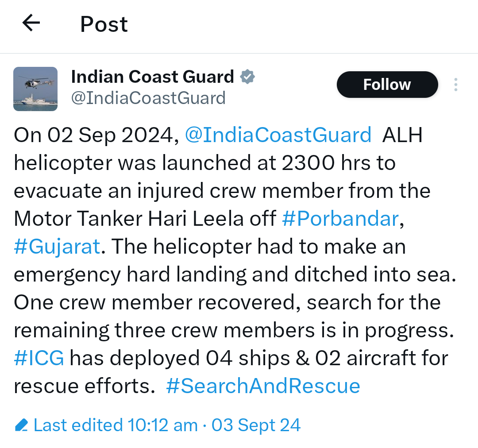Click the '03 Sept 24' date
The height and width of the screenshot is (448, 478).
pyautogui.click(x=256, y=425)
